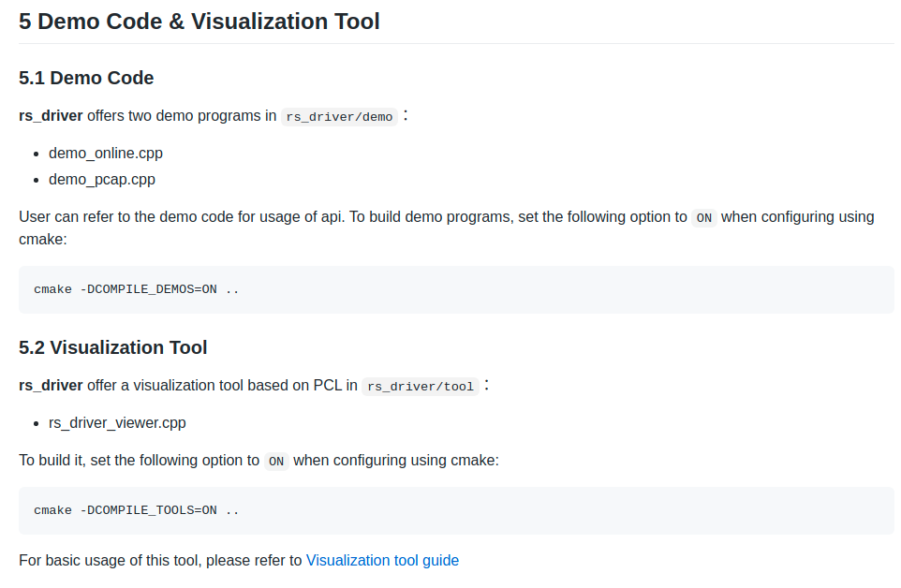Select the heading 5.1 Demo Code
Image resolution: width=901 pixels, height=588 pixels.
click(86, 78)
